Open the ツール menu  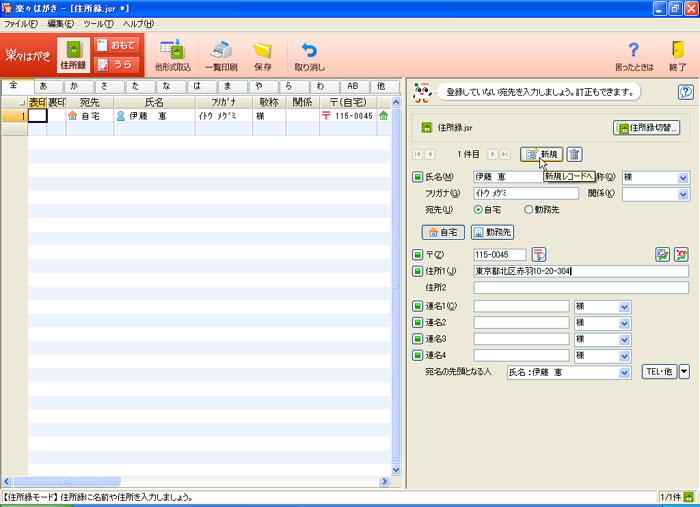click(98, 22)
